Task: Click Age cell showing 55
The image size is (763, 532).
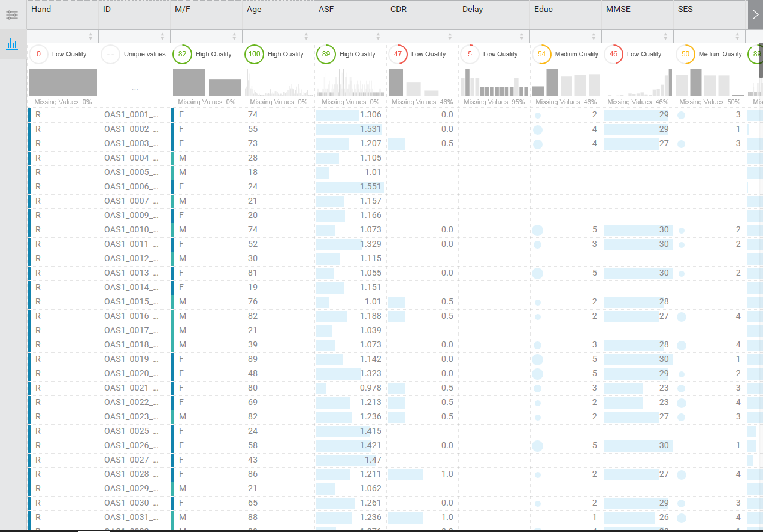Action: point(252,129)
